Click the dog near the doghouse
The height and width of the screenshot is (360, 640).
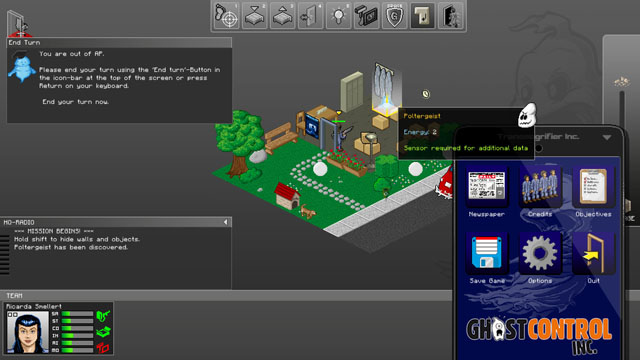[308, 211]
